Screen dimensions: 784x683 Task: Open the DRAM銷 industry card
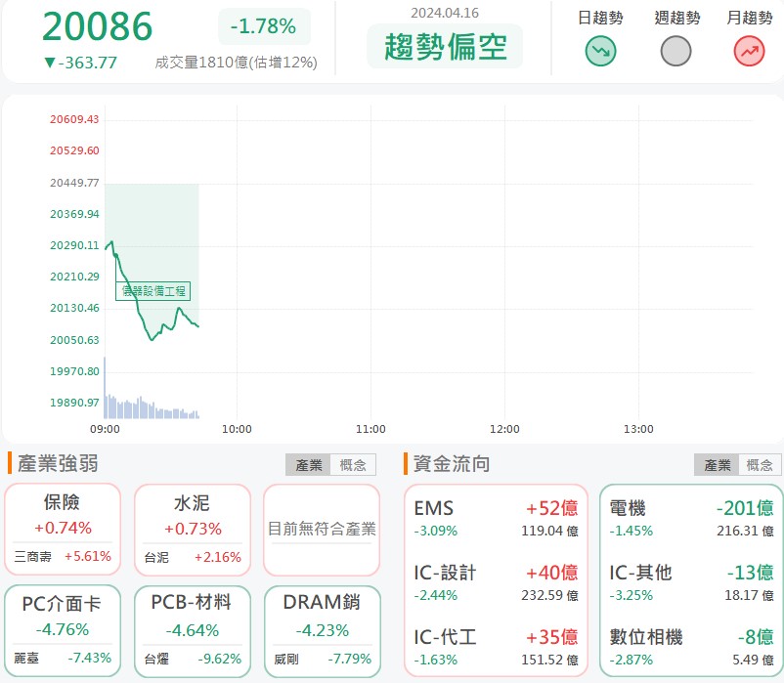pos(322,631)
